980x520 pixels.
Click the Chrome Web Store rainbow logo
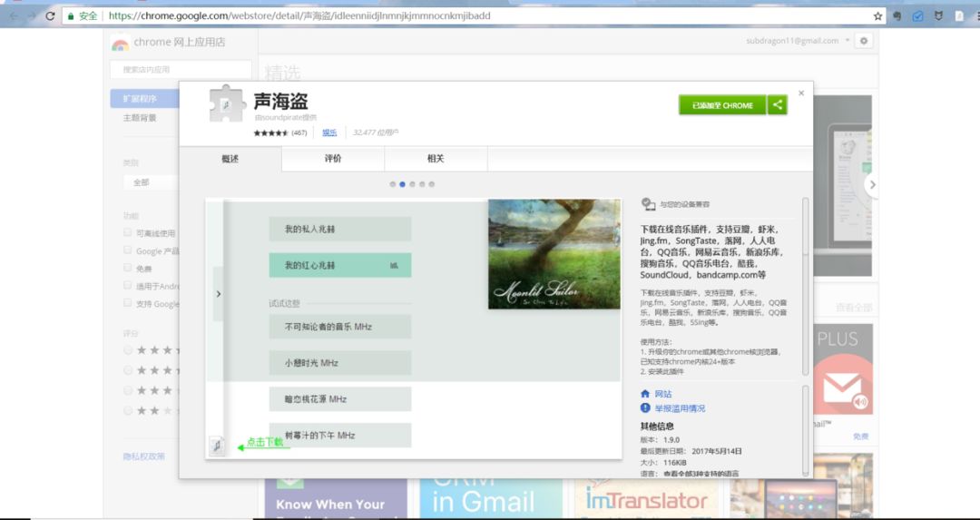tap(120, 44)
